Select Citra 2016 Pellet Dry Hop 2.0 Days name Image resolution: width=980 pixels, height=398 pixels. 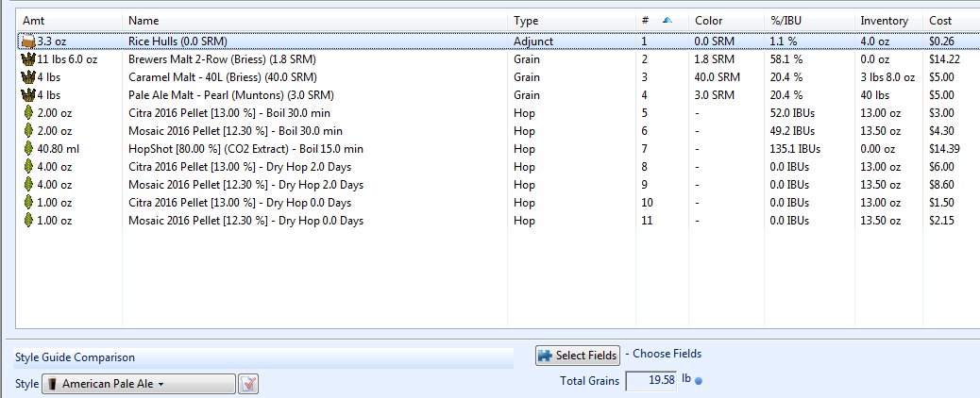point(240,167)
